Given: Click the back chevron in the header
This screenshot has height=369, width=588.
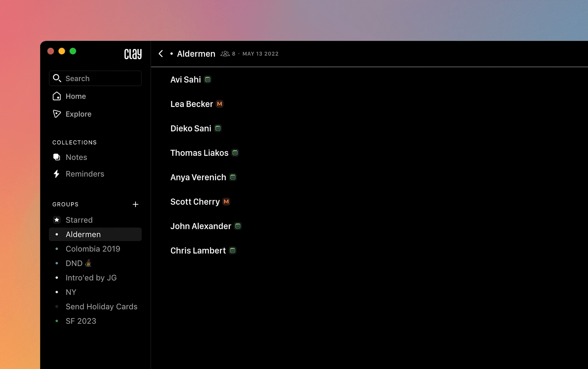Looking at the screenshot, I should tap(161, 53).
